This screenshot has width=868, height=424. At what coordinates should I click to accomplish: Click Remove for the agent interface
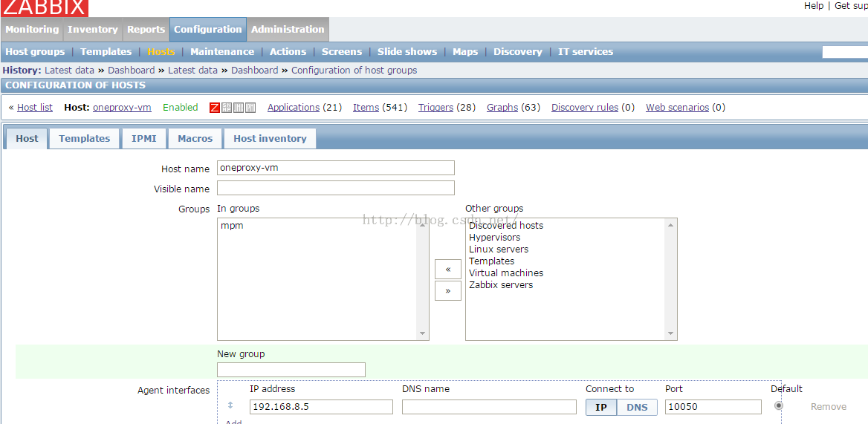828,407
